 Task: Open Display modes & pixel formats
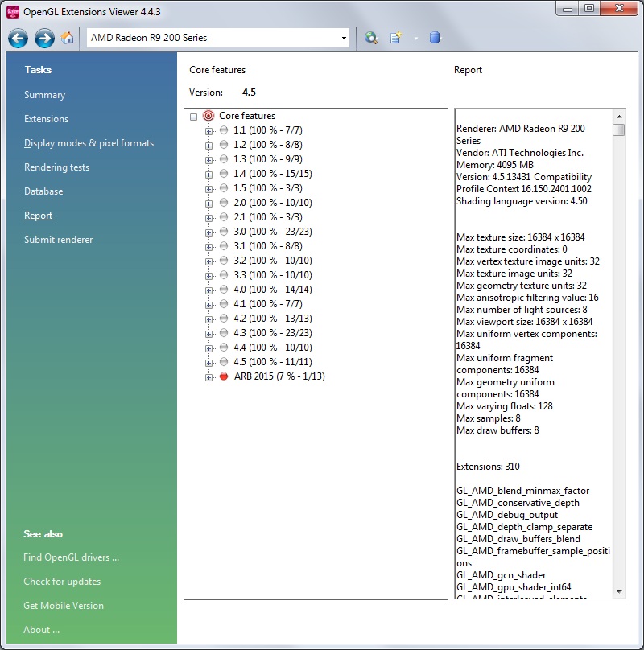point(89,143)
